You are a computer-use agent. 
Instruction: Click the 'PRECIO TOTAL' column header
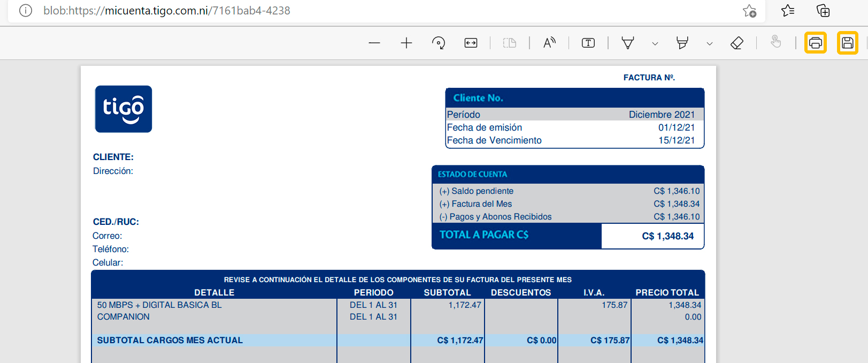tap(667, 293)
